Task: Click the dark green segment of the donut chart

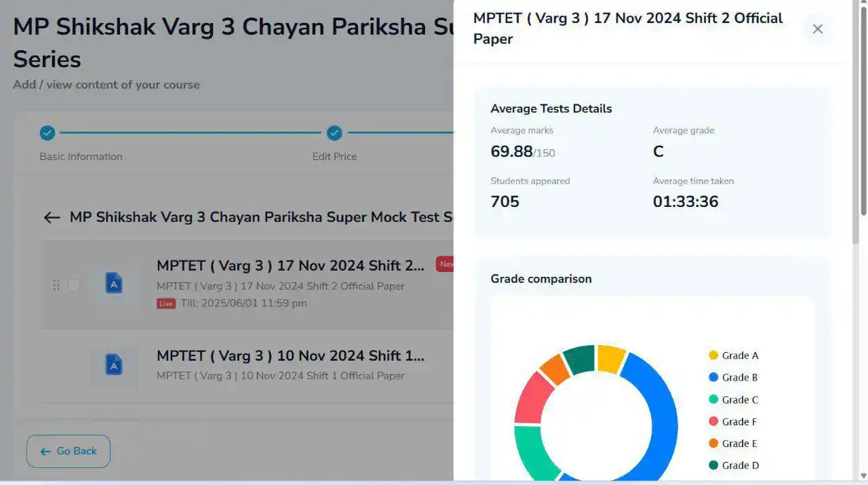Action: click(580, 358)
